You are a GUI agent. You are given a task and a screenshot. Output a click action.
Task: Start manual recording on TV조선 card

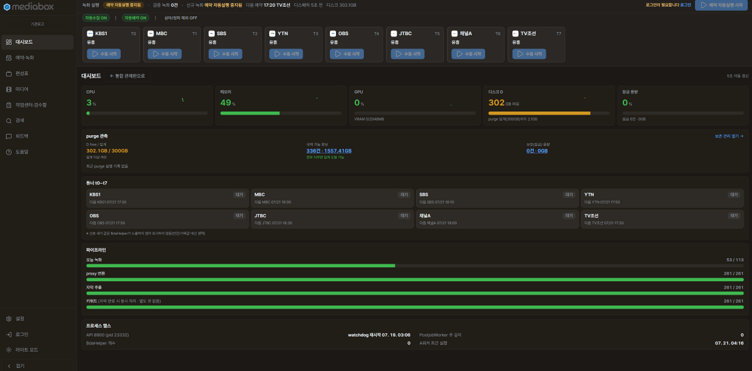click(x=529, y=54)
